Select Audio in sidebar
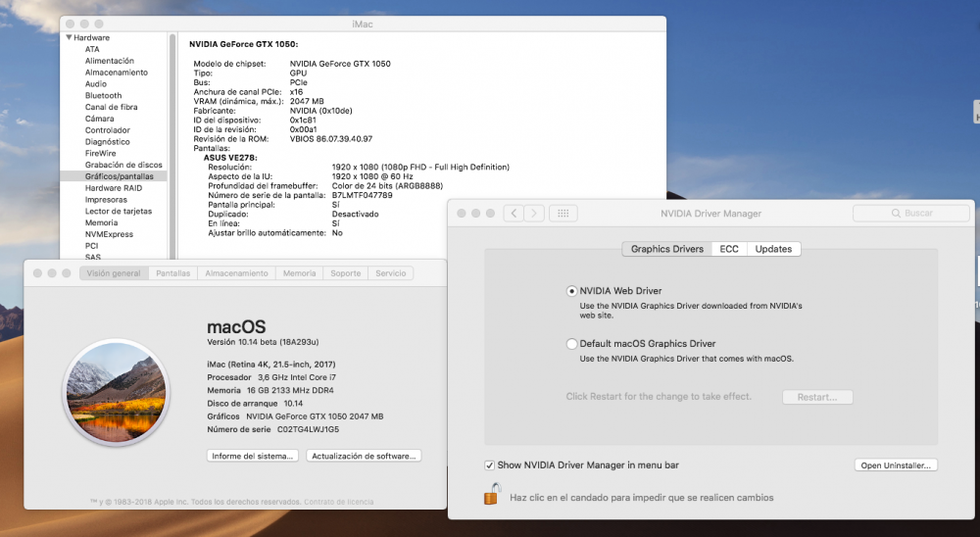Image resolution: width=980 pixels, height=537 pixels. [x=96, y=83]
